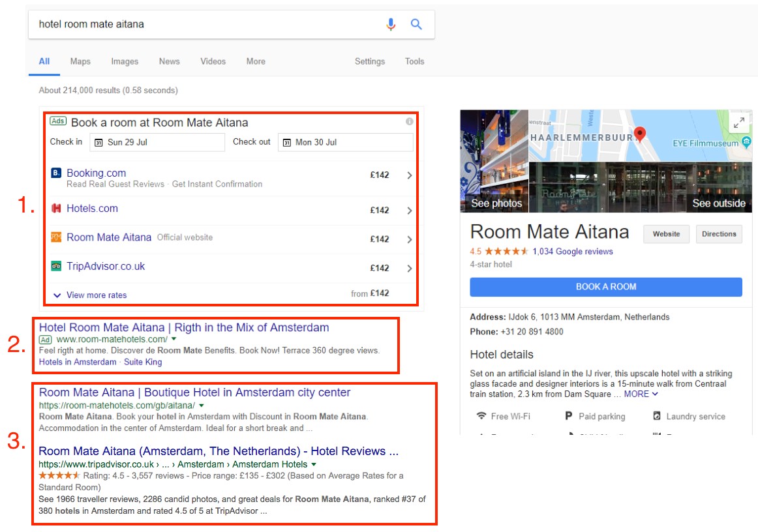Viewport: 758px width, 532px height.
Task: Click the '4-star hotel' label
Action: coord(491,264)
